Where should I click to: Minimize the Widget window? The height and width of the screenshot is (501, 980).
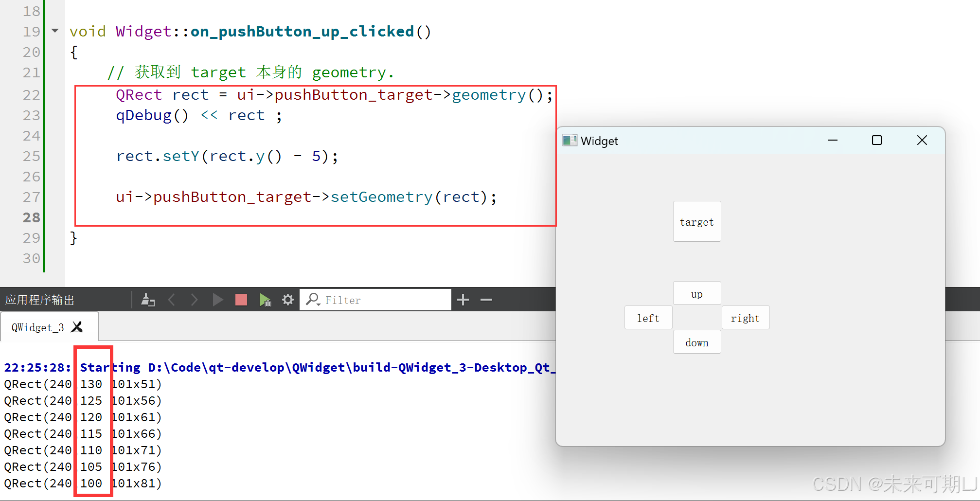click(x=833, y=140)
